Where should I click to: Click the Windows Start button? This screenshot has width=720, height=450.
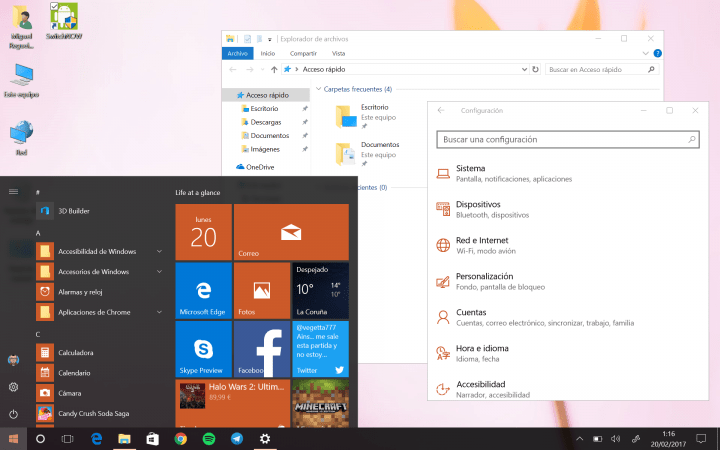[13, 439]
